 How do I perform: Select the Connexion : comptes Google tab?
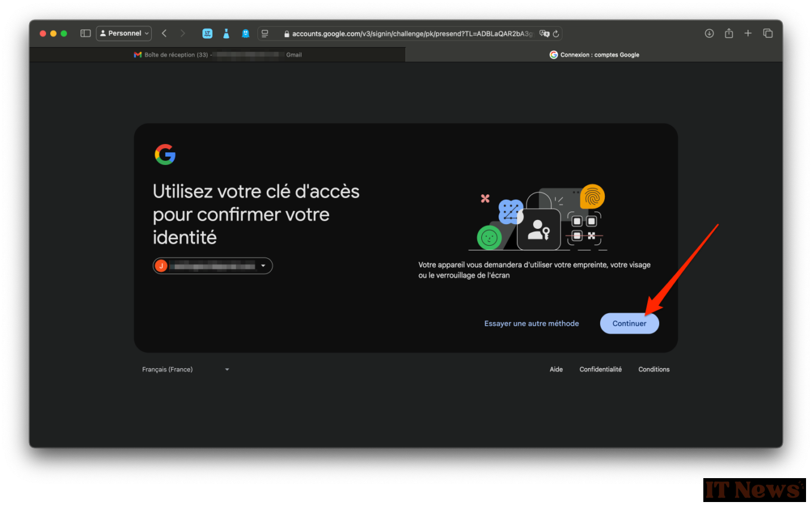(594, 54)
